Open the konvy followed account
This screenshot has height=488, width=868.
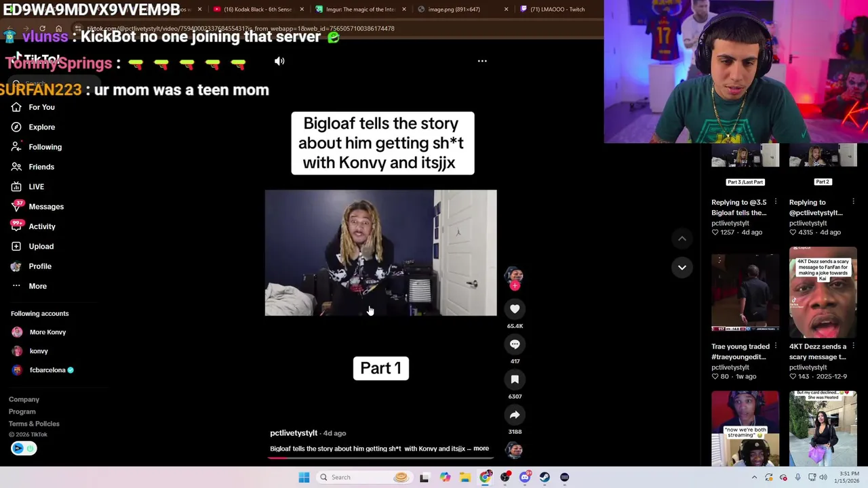pos(30,351)
